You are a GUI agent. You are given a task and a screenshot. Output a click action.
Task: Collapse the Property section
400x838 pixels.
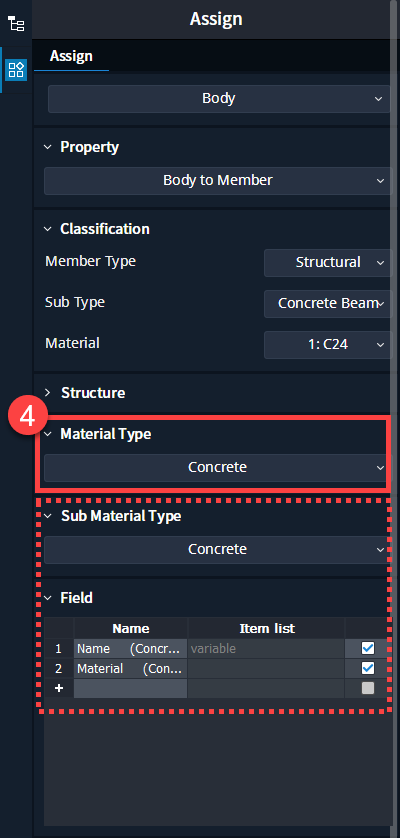click(48, 147)
